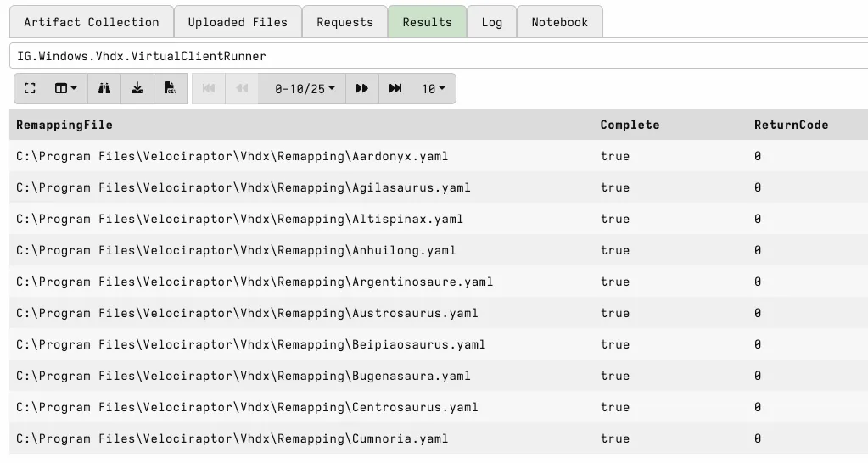This screenshot has height=463, width=868.
Task: Download table as JSON icon
Action: (x=137, y=89)
